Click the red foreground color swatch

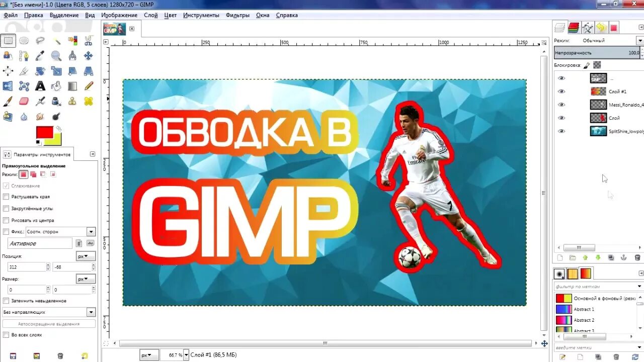point(43,132)
